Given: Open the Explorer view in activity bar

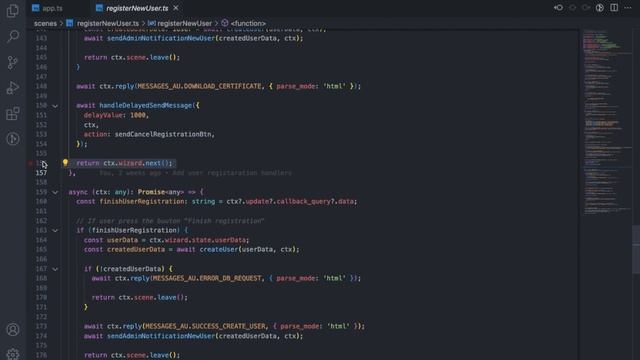Looking at the screenshot, I should point(13,11).
